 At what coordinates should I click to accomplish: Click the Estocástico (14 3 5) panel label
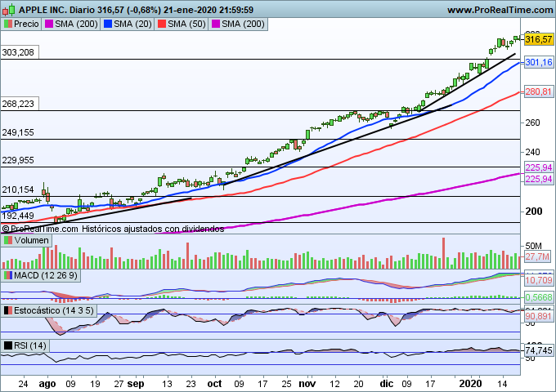(49, 310)
